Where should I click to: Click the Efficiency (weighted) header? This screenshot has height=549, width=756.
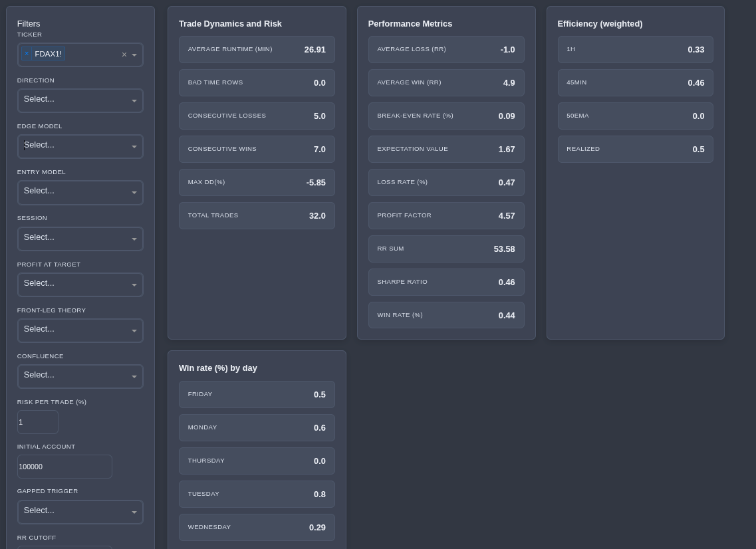pos(600,23)
